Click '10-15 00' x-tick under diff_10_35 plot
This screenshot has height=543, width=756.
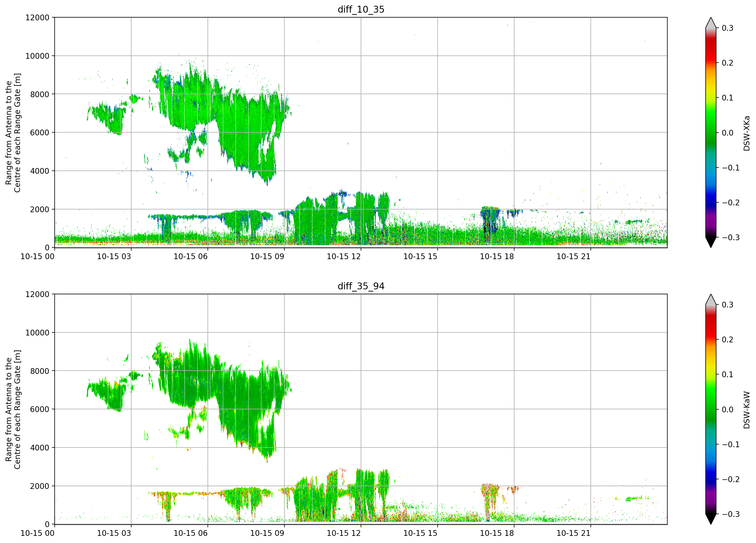click(37, 256)
